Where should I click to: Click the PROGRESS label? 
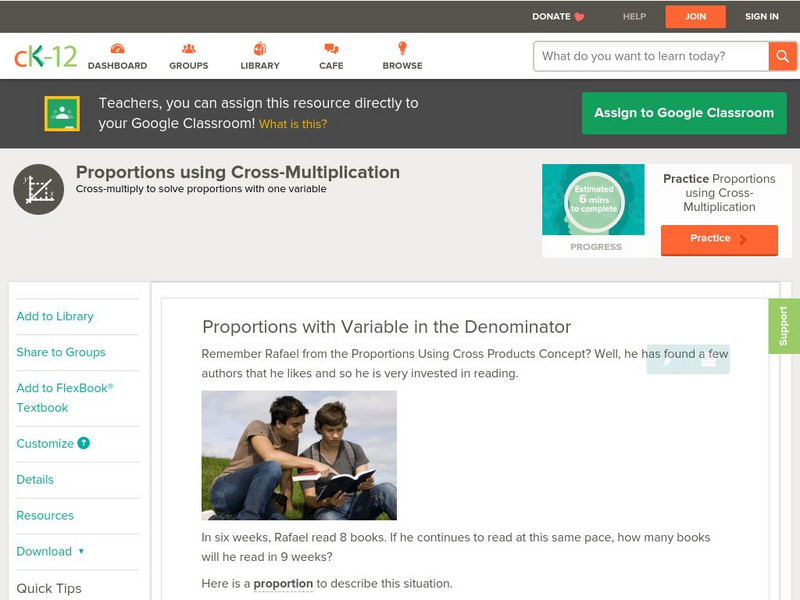596,247
